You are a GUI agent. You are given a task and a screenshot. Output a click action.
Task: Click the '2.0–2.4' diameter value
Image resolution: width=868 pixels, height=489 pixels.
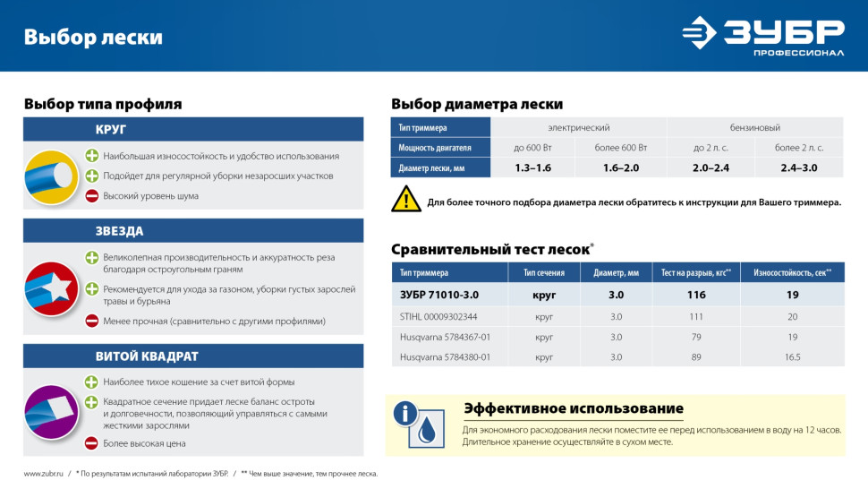711,167
